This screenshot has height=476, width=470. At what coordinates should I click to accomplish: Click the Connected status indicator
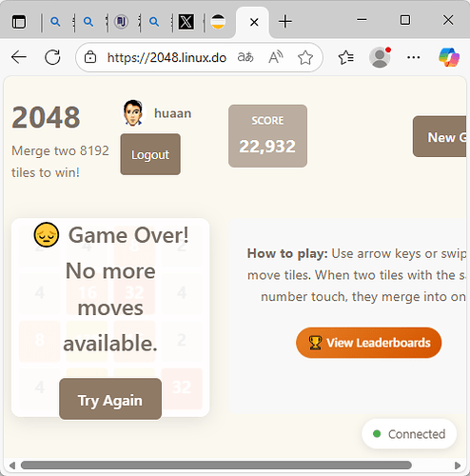(409, 434)
